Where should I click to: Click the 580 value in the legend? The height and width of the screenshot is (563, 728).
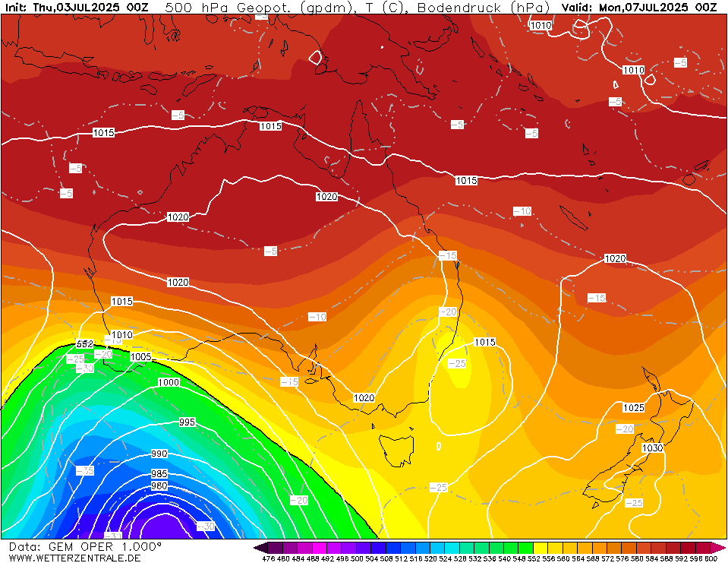tap(637, 558)
